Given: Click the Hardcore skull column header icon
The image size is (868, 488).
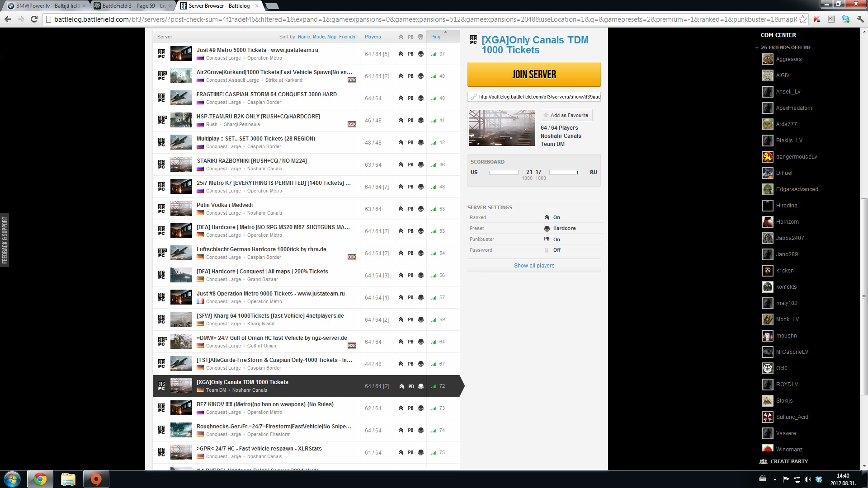Looking at the screenshot, I should click(420, 37).
